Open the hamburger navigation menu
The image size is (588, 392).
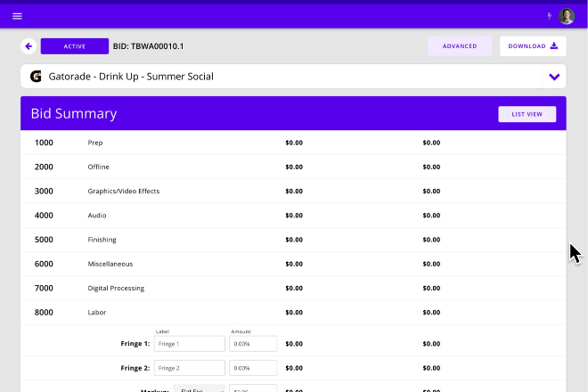coord(17,16)
